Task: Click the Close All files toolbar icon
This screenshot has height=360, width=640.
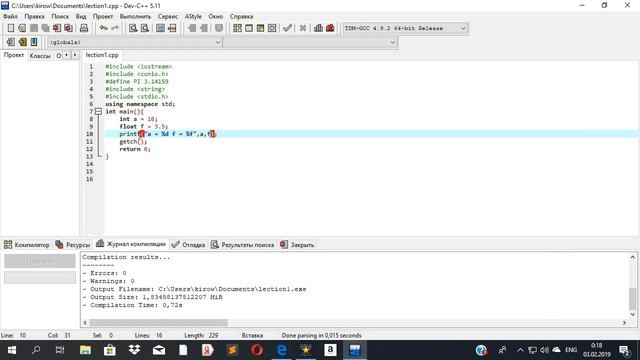Action: pyautogui.click(x=69, y=28)
